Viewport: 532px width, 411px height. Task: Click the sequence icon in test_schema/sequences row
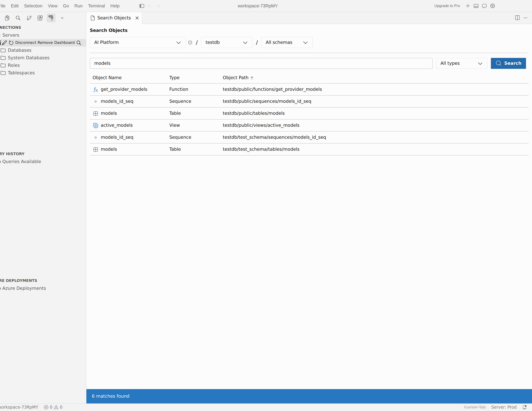95,138
